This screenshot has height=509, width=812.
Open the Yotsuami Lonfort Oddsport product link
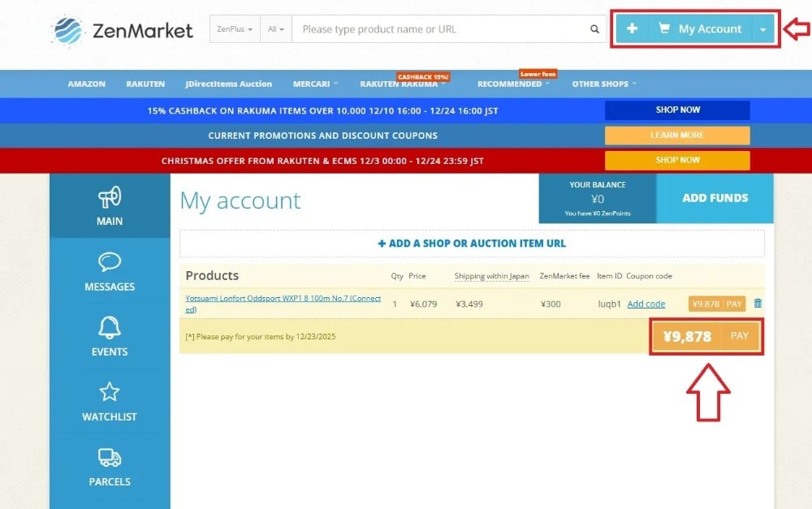coord(283,304)
